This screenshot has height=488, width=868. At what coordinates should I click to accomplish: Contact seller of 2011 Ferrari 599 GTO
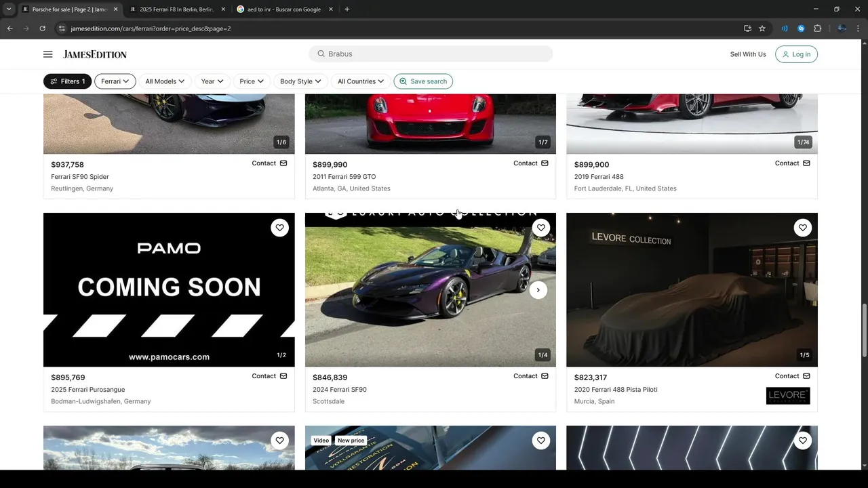531,163
